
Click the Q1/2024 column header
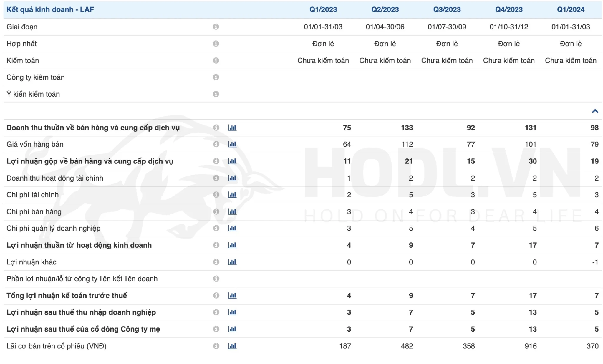[x=570, y=9]
